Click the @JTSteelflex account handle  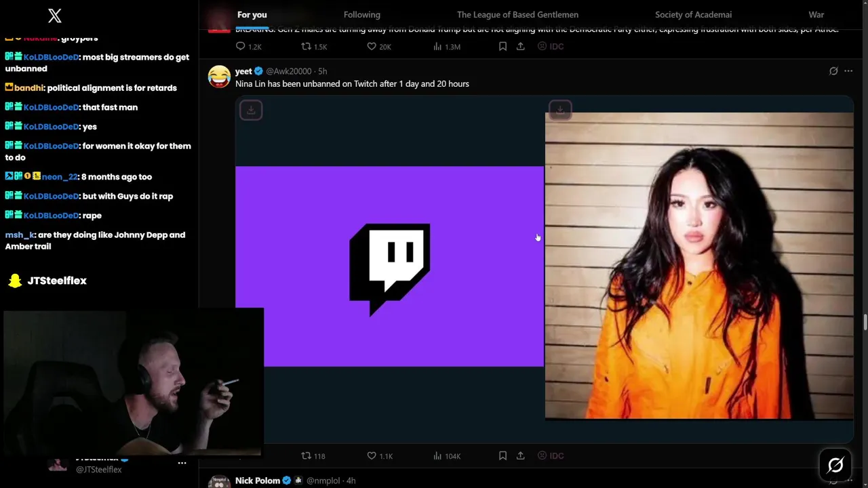(x=99, y=470)
